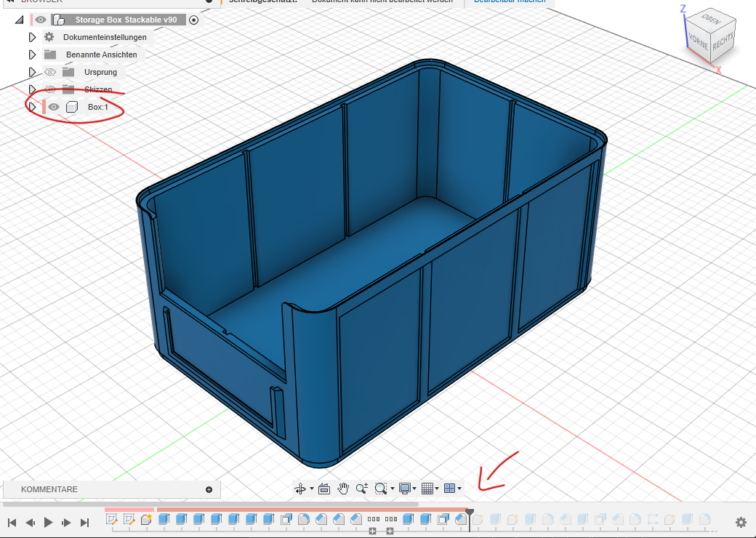This screenshot has width=756, height=538.
Task: Open the Viewports dropdown arrow
Action: tap(459, 489)
